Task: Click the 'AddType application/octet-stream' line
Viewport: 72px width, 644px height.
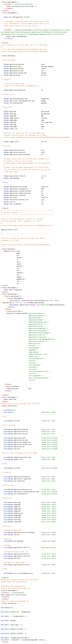Action: click(x=26, y=186)
